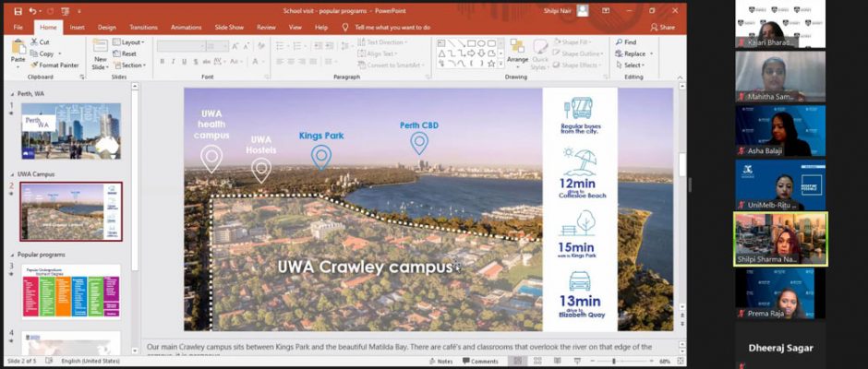
Task: Click the Share button
Action: [663, 27]
